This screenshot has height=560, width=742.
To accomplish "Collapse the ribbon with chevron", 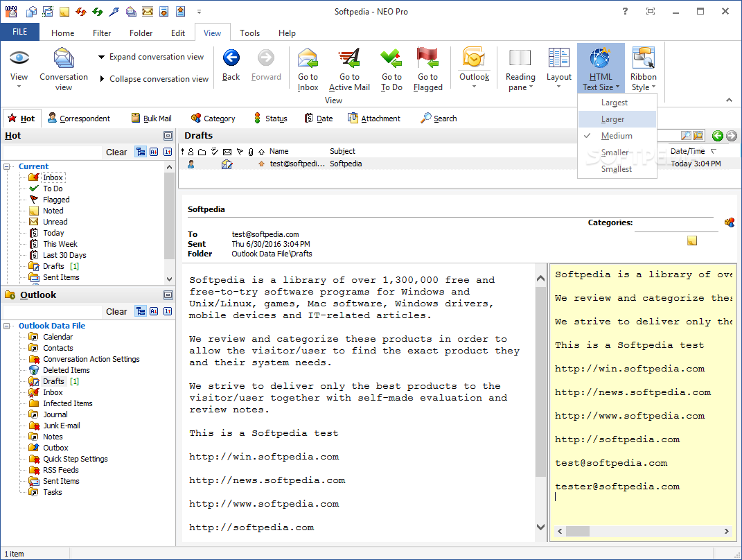I will 729,100.
